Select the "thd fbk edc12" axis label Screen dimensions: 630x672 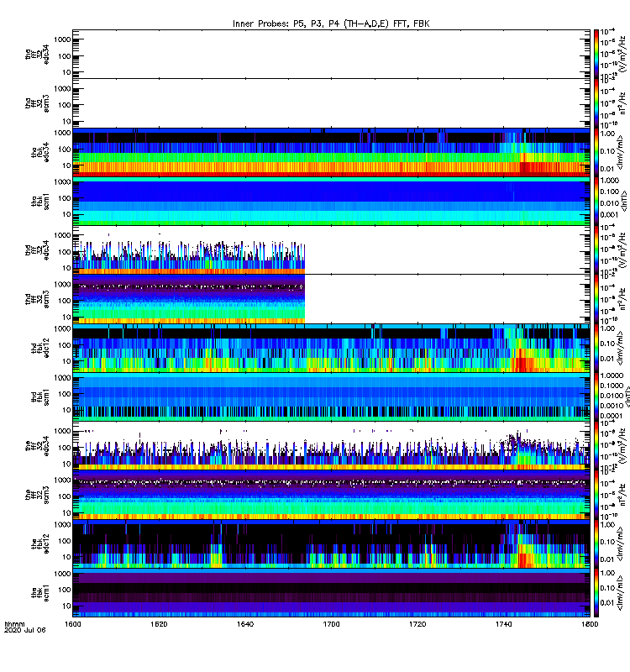coord(40,348)
